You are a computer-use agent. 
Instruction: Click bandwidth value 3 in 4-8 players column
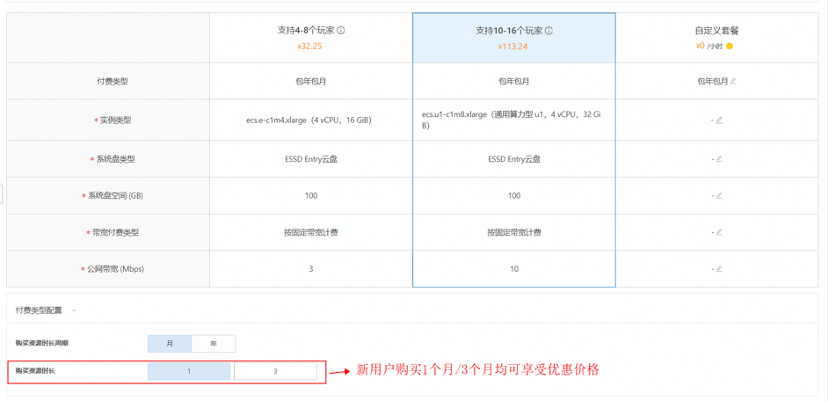coord(311,269)
